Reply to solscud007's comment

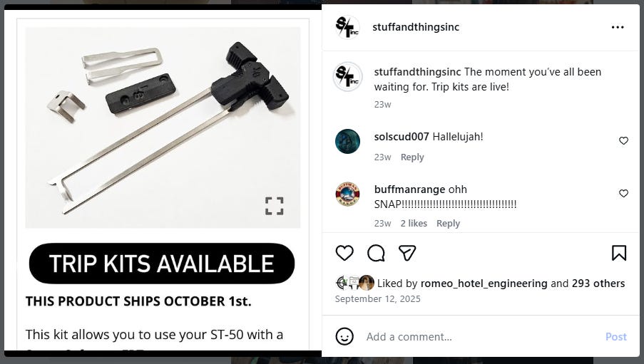[x=412, y=157]
